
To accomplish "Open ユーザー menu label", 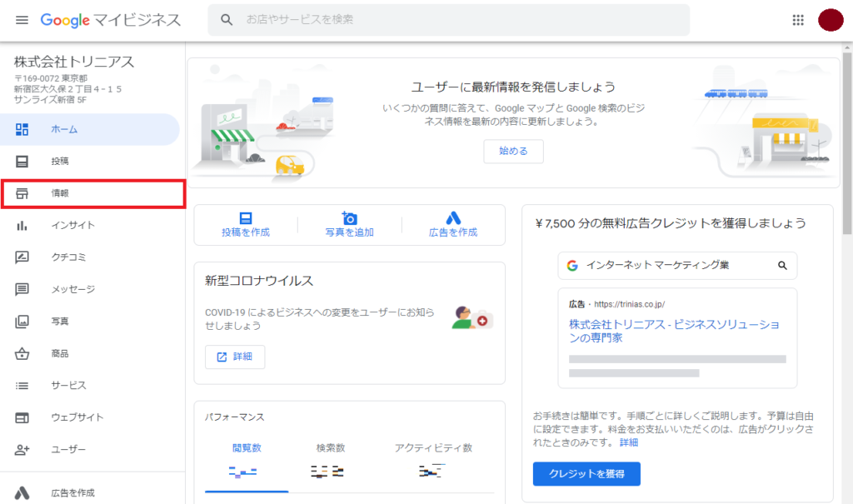I will (x=68, y=450).
